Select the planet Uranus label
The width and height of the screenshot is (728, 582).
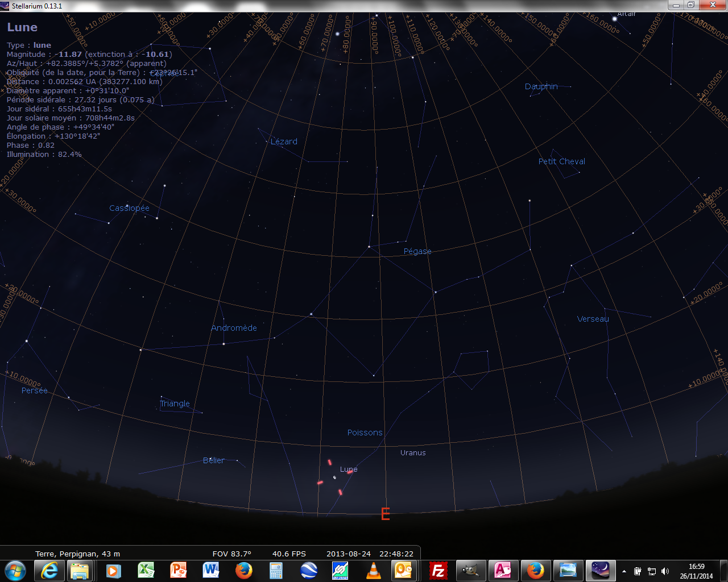[x=413, y=453]
